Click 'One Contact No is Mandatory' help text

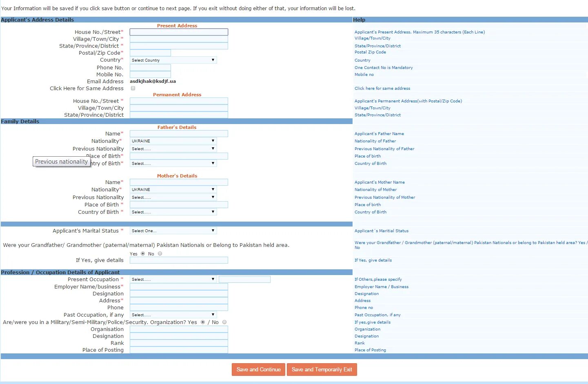(x=384, y=68)
